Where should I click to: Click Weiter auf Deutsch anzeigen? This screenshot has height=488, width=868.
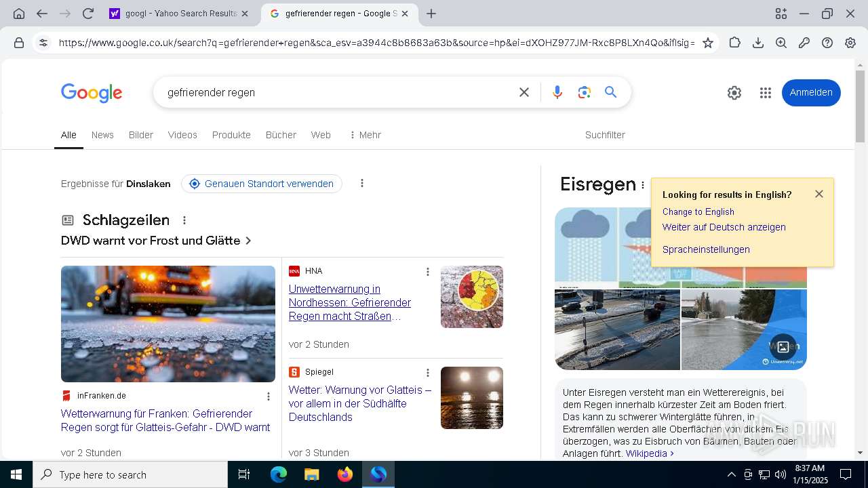724,227
